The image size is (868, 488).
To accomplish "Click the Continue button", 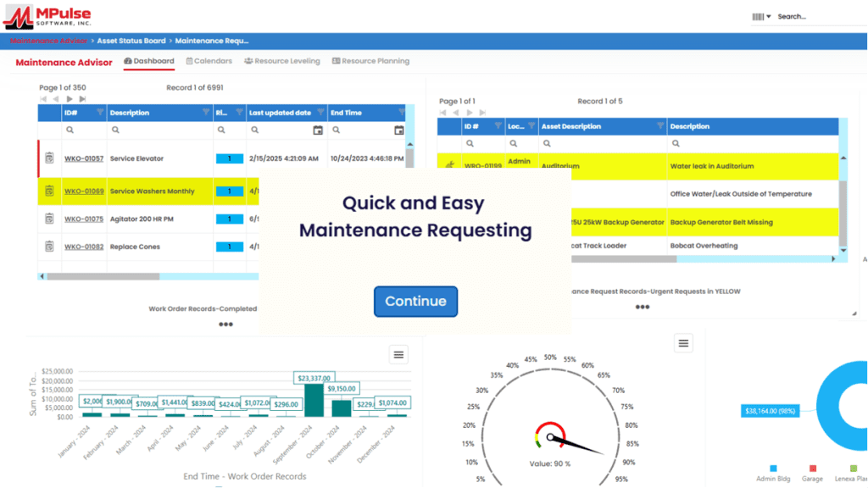I will (x=415, y=302).
